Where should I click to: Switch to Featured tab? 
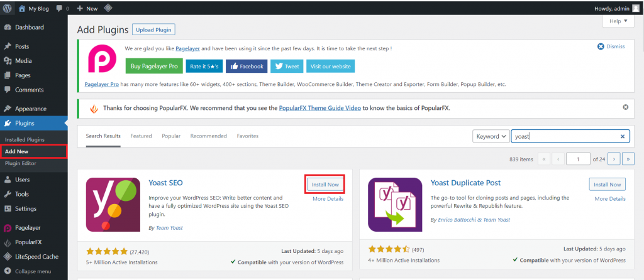pyautogui.click(x=141, y=136)
